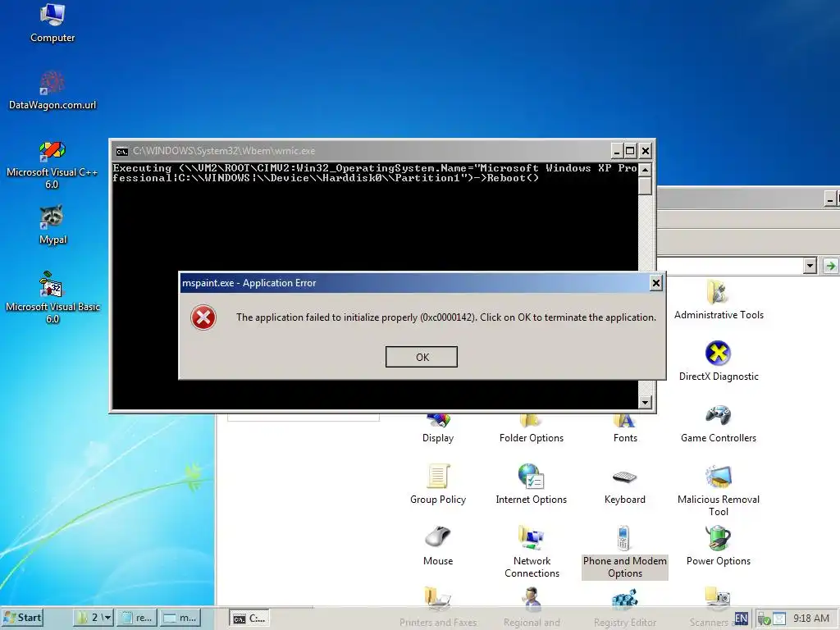Select Microsoft Visual Basic 6.0 desktop icon

(52, 298)
